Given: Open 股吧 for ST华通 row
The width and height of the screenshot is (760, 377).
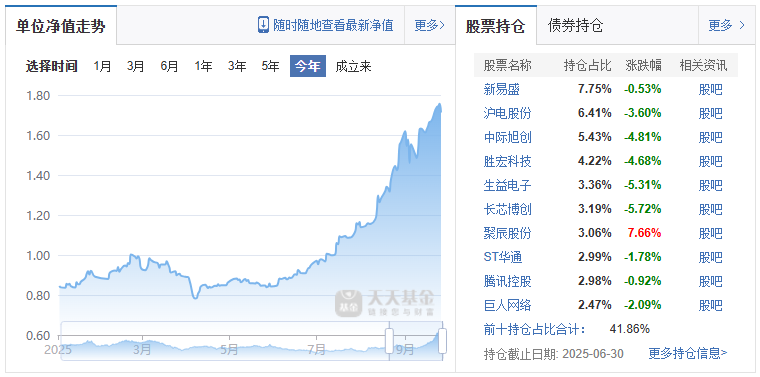Looking at the screenshot, I should tap(711, 257).
